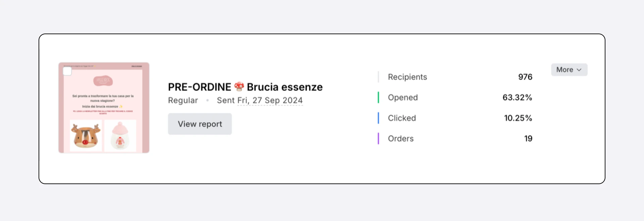Click the 976 recipients count
The width and height of the screenshot is (644, 221).
525,77
